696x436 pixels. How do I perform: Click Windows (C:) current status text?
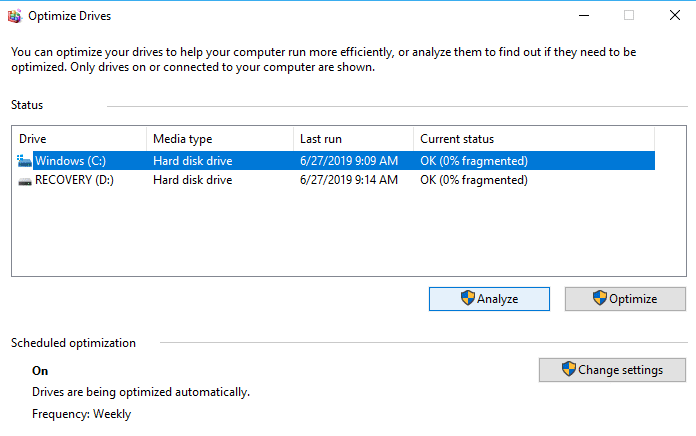(473, 160)
